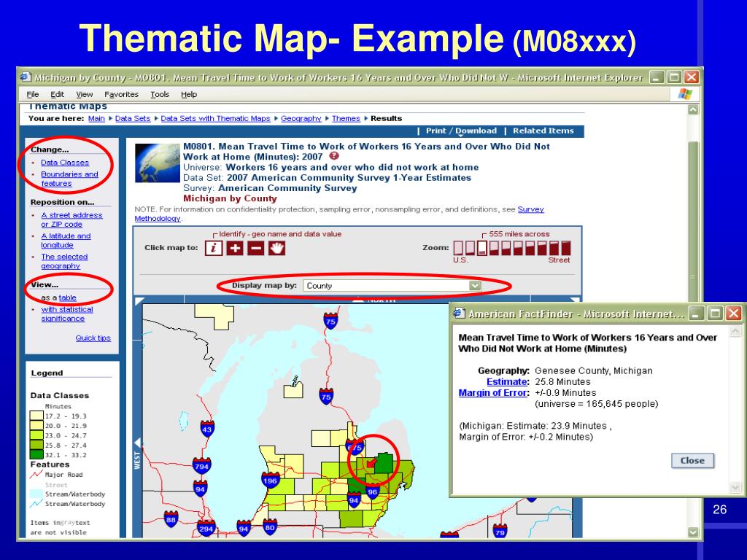Open the View menu
The width and height of the screenshot is (747, 560).
tap(85, 94)
